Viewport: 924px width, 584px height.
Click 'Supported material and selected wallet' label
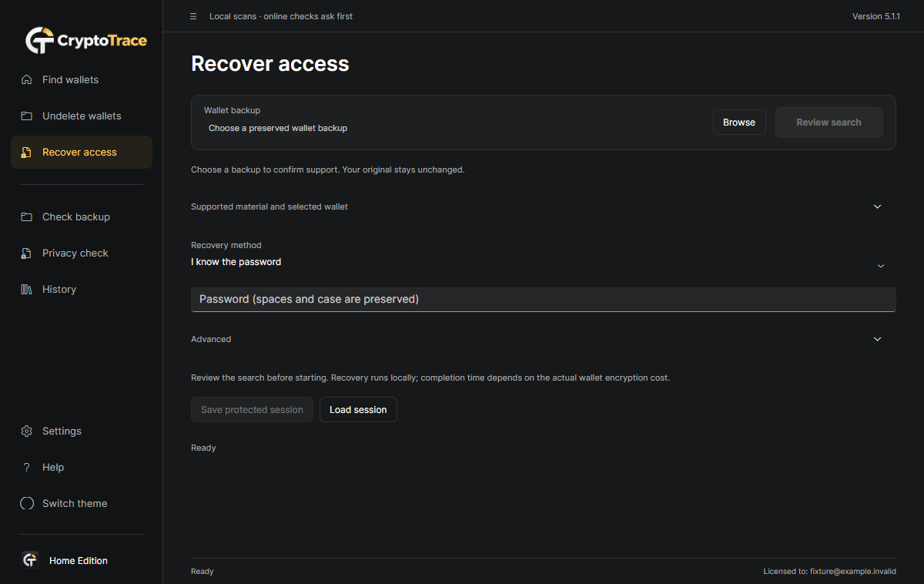tap(269, 206)
